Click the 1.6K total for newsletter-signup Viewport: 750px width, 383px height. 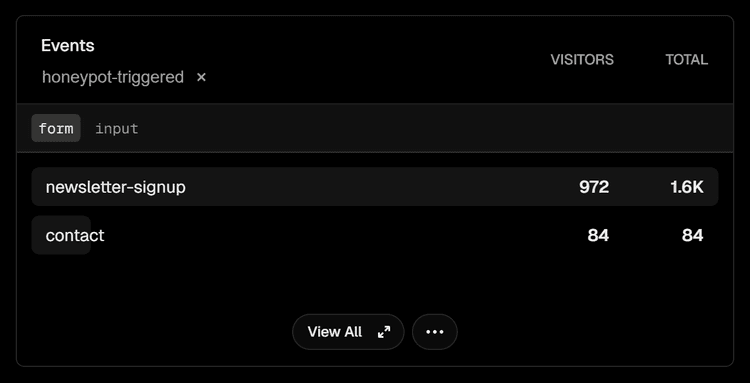click(687, 187)
